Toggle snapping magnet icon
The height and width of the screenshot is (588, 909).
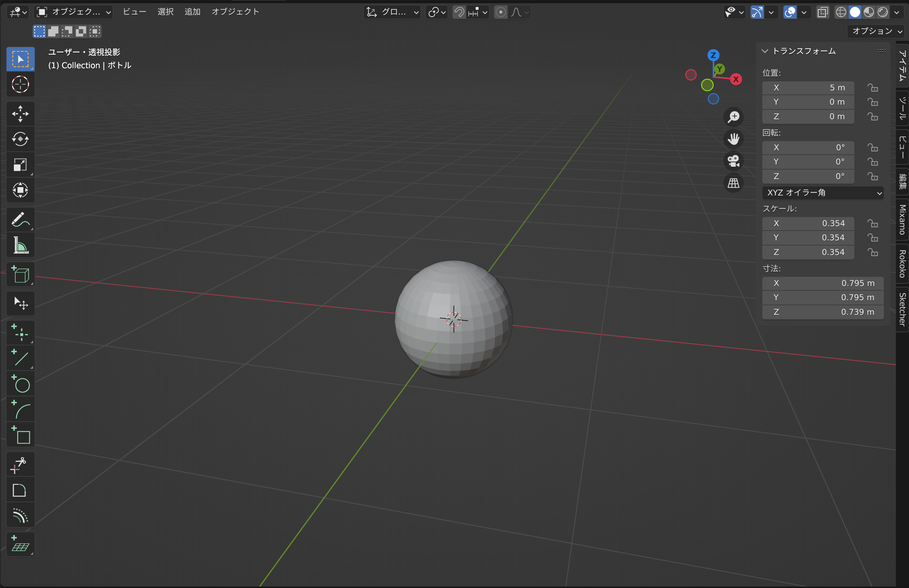coord(459,12)
